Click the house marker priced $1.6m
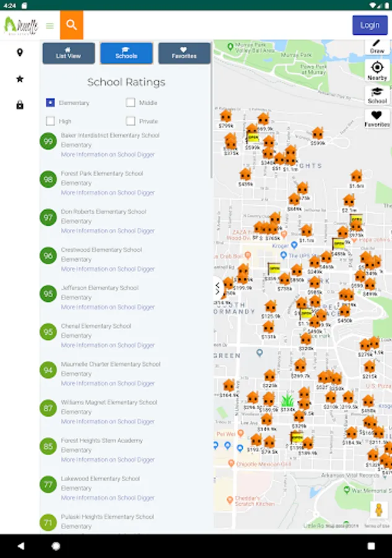The image size is (392, 558). [x=356, y=176]
